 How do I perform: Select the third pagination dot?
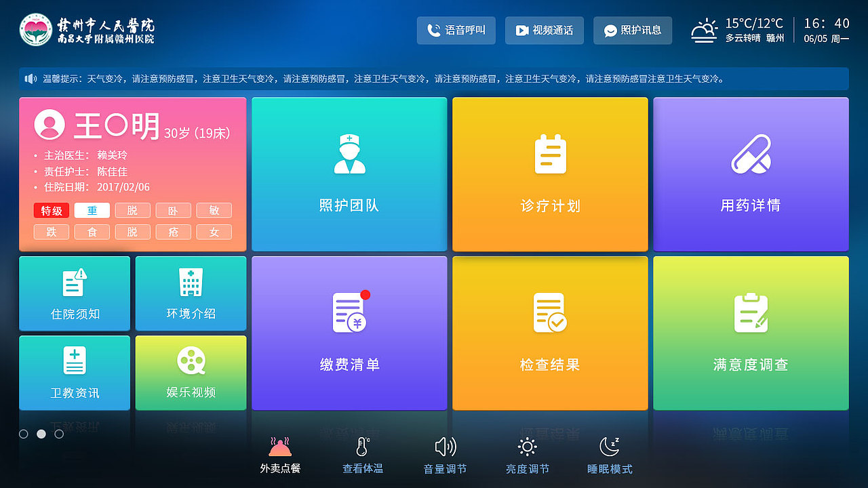click(x=59, y=434)
